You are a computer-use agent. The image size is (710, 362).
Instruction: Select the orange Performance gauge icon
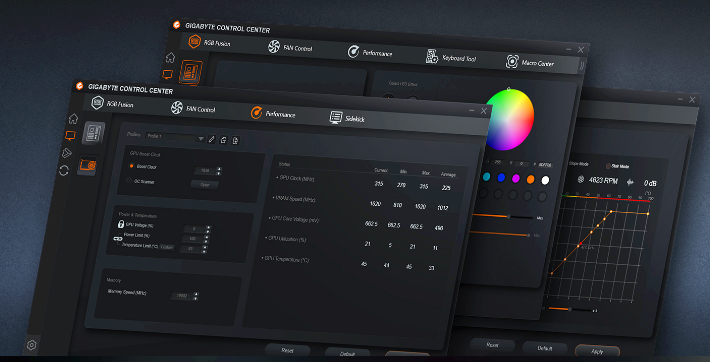click(256, 113)
